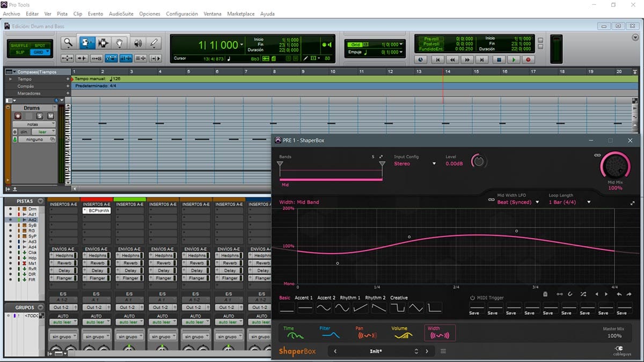Open the Empuje nudge value dropdown
This screenshot has width=644, height=362.
pyautogui.click(x=400, y=52)
